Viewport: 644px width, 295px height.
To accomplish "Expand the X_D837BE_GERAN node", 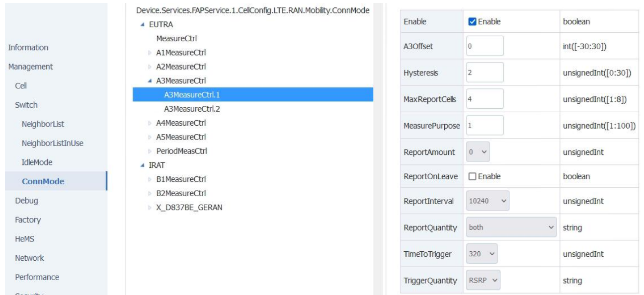I will (150, 208).
